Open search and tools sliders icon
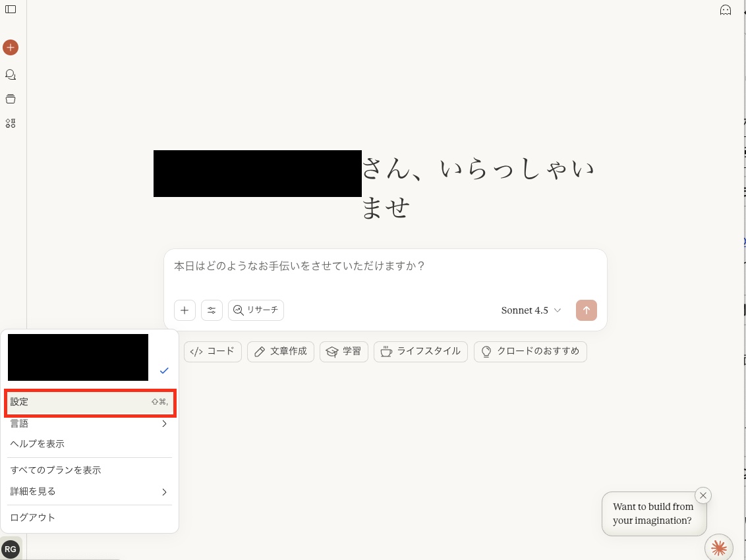Viewport: 746px width, 560px height. tap(212, 310)
